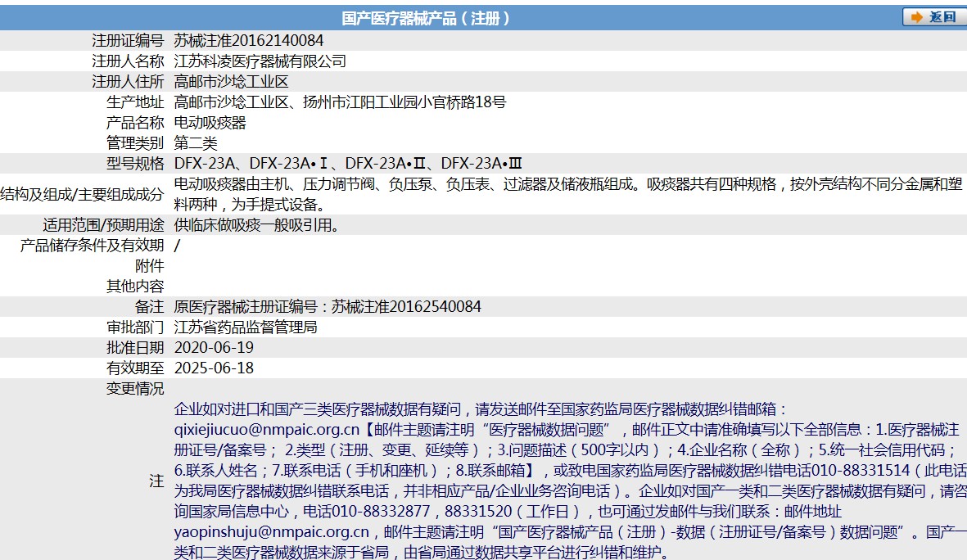The width and height of the screenshot is (967, 560).
Task: Click the 备注 label
Action: [x=149, y=306]
